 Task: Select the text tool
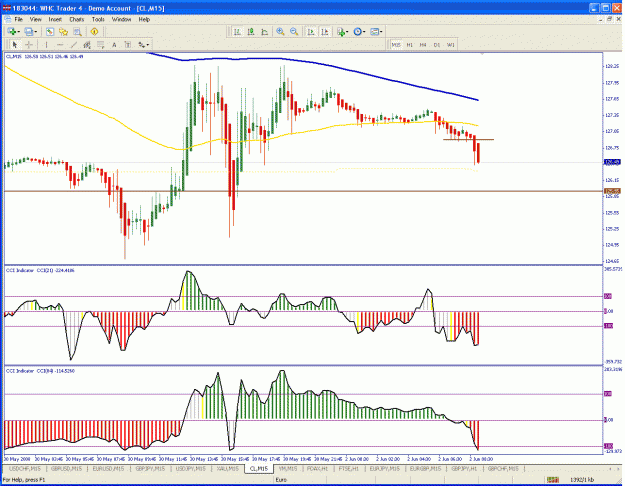click(x=114, y=45)
